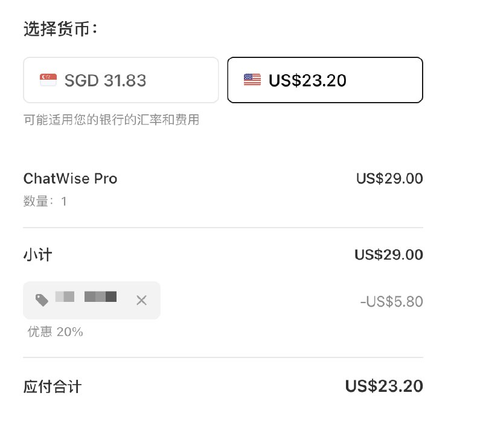Click the X to remove the coupon
The image size is (483, 448).
coord(142,300)
